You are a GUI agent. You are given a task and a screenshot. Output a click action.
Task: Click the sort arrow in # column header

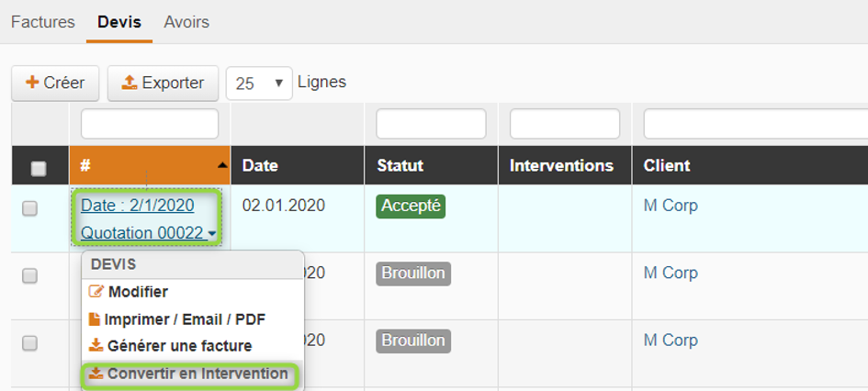(222, 165)
